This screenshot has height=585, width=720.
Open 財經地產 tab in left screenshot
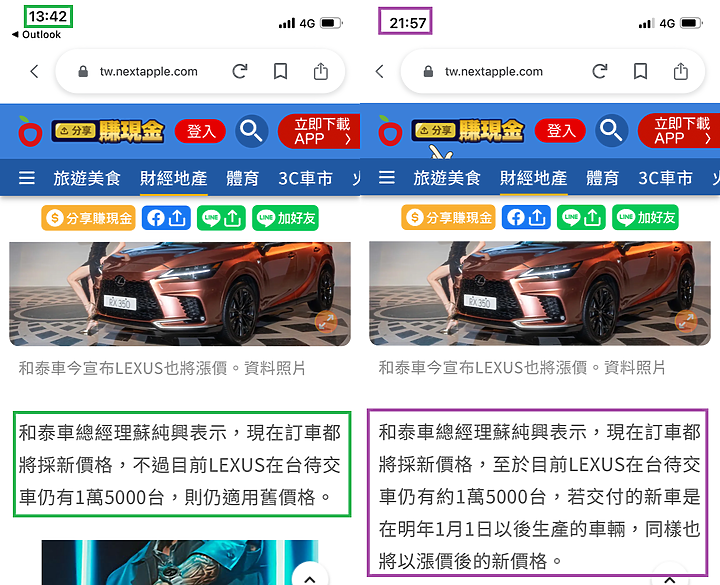[x=174, y=178]
